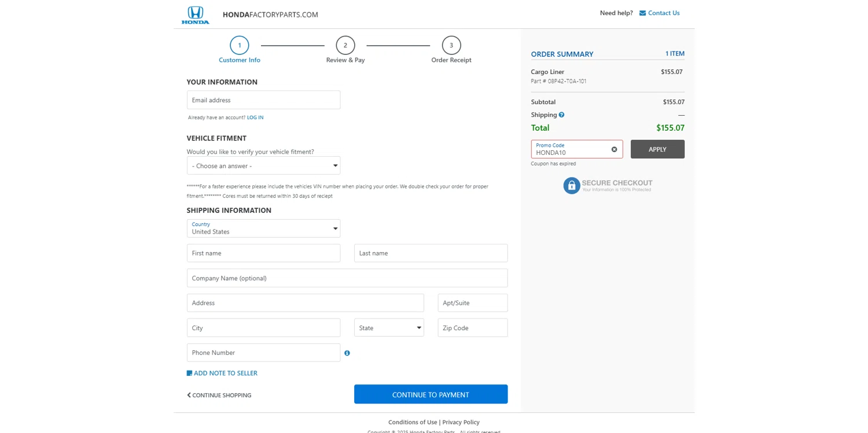Open the Country dropdown

tap(263, 228)
